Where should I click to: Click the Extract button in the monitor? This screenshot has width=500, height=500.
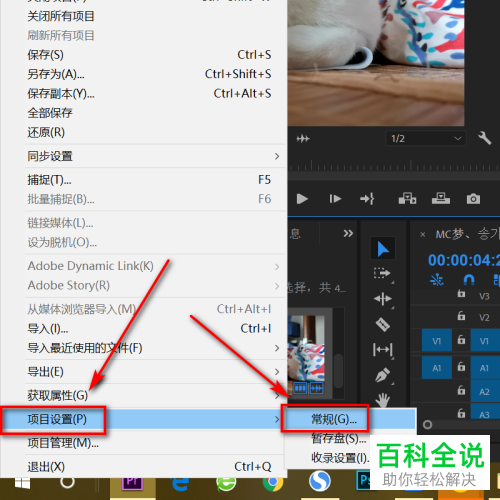[441, 198]
